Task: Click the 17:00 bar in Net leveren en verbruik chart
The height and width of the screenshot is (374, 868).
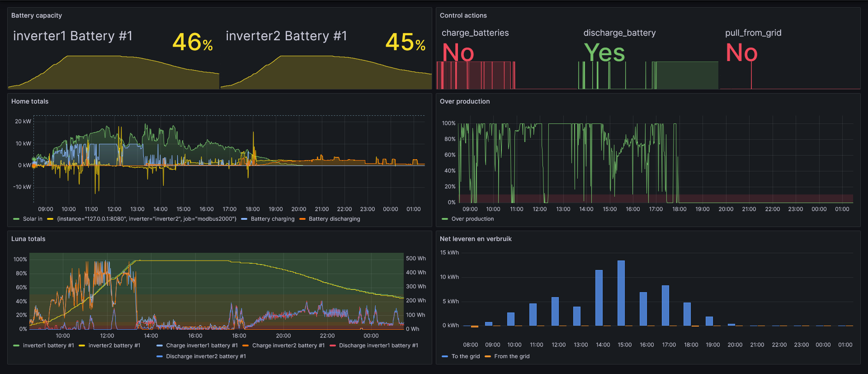Action: pos(665,305)
